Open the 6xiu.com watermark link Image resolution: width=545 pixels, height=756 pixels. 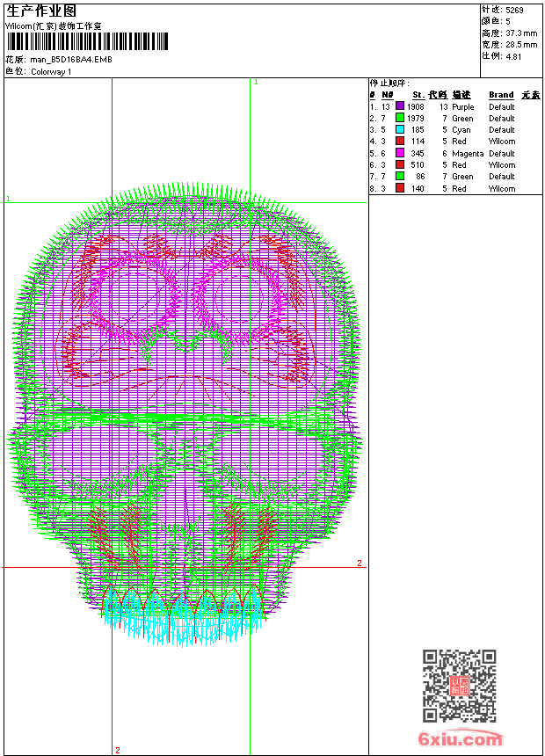(x=460, y=739)
